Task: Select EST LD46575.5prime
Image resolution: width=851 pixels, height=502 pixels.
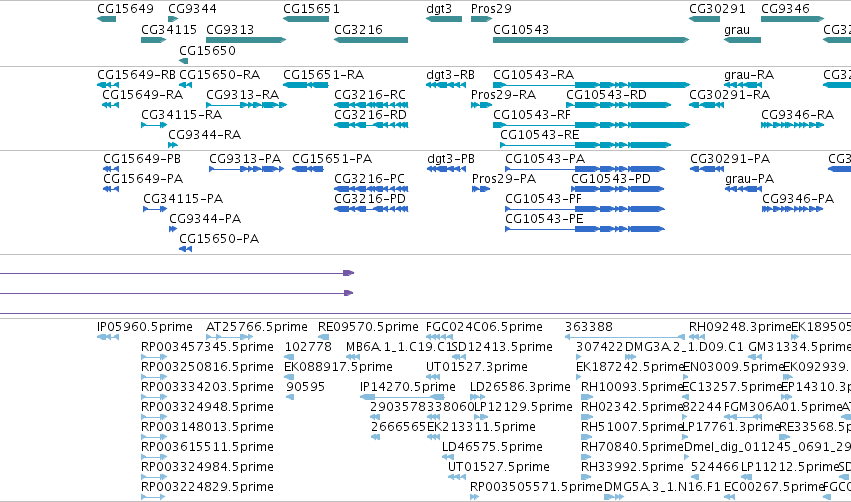Action: 448,457
